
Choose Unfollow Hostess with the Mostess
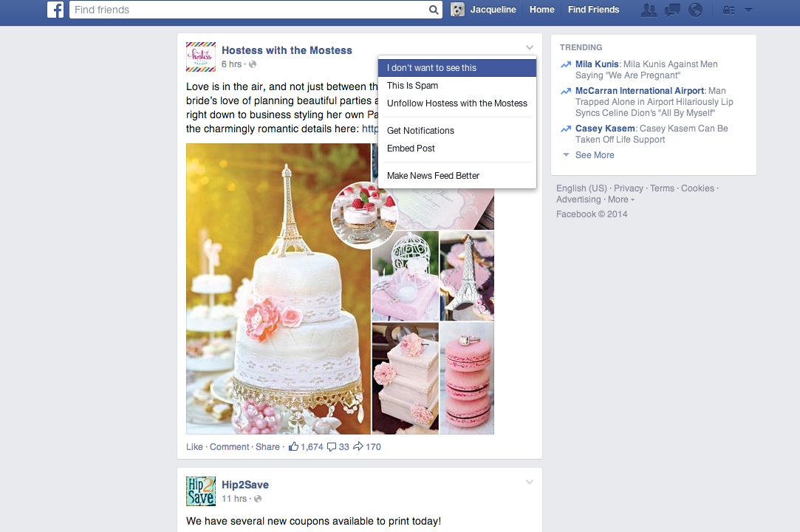[x=457, y=103]
